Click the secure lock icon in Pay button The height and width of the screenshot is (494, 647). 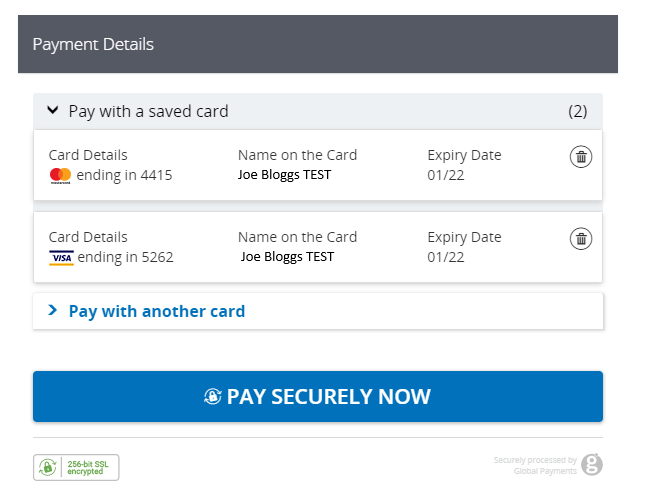click(213, 396)
